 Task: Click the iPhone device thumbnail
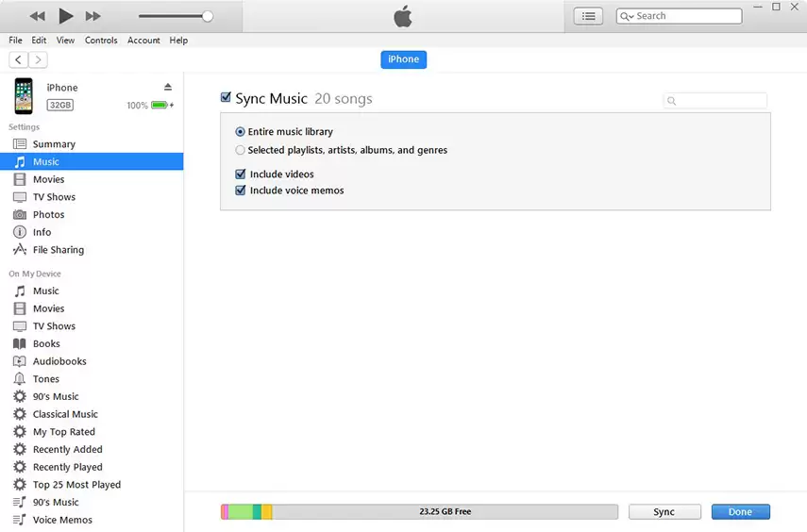click(24, 95)
